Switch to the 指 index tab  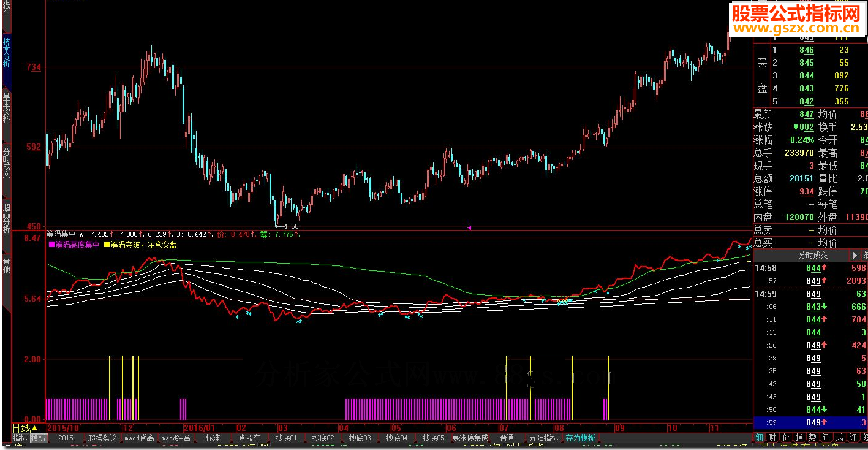pyautogui.click(x=799, y=437)
